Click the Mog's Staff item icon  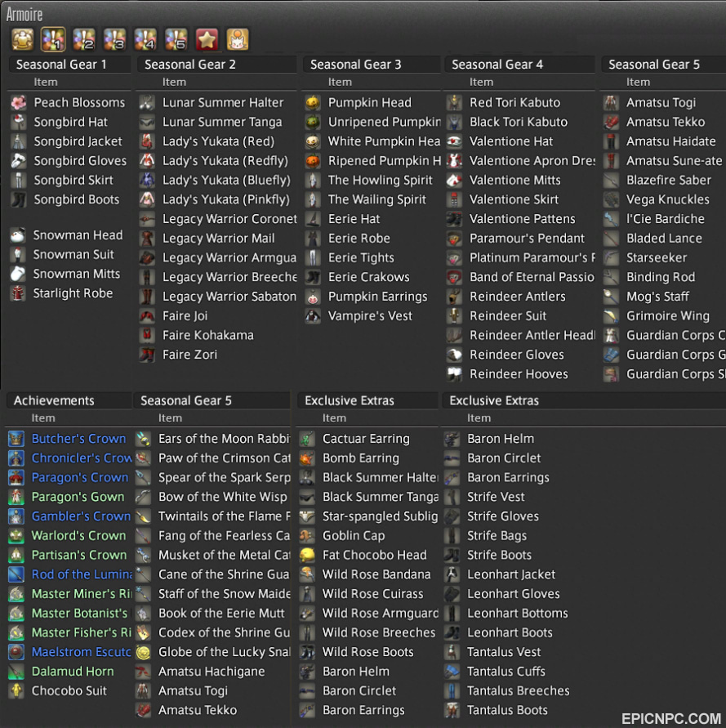coord(612,297)
